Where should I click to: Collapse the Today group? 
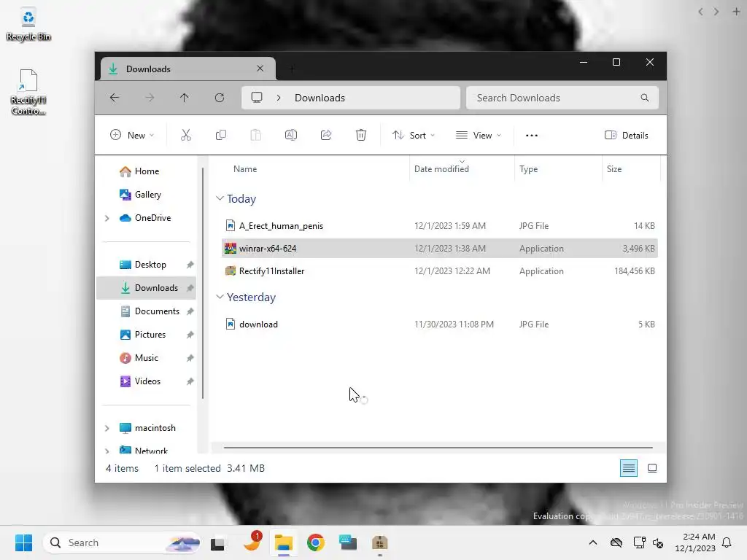(x=220, y=198)
